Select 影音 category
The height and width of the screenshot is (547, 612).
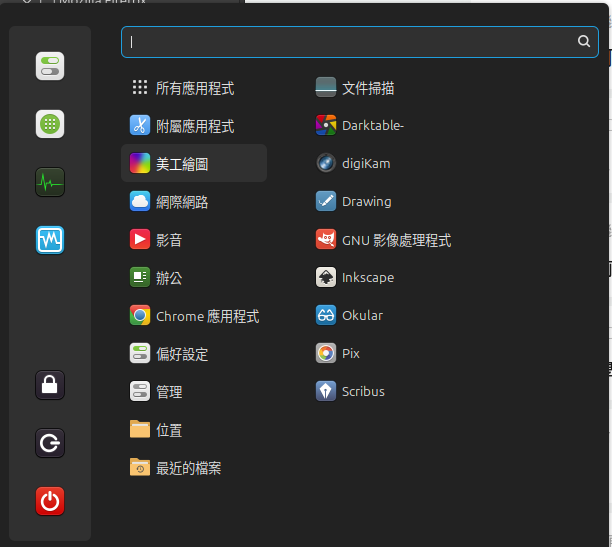click(x=194, y=239)
